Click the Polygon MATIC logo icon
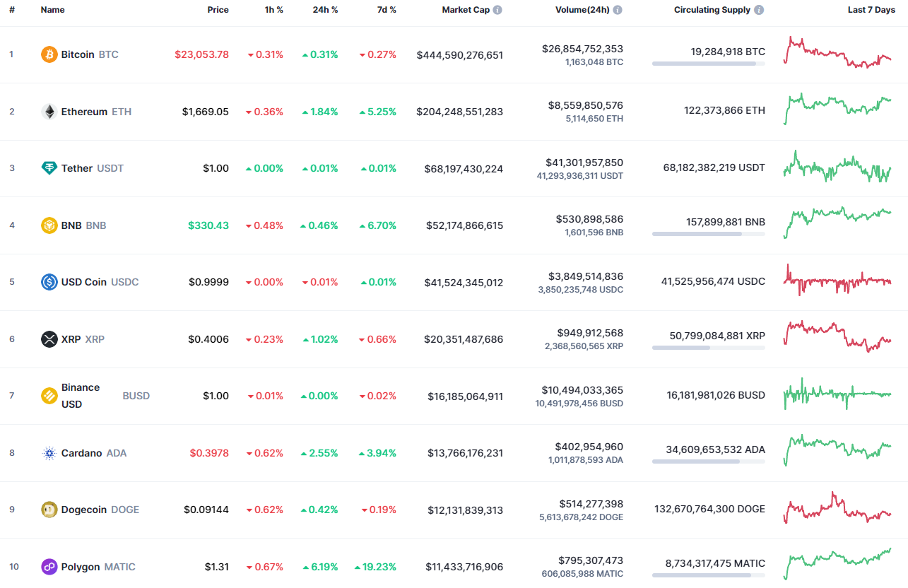Screen dimensions: 908x588 click(x=48, y=566)
